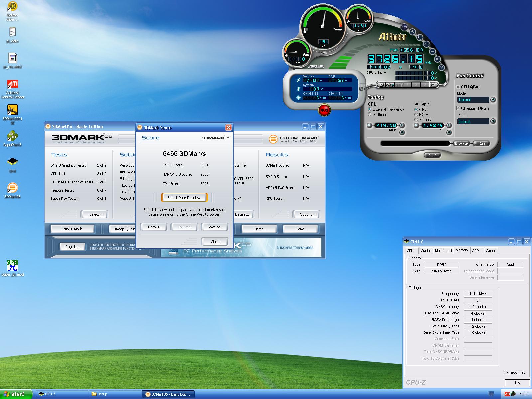
Task: Open super_pi_mod desktop icon
Action: tap(12, 268)
